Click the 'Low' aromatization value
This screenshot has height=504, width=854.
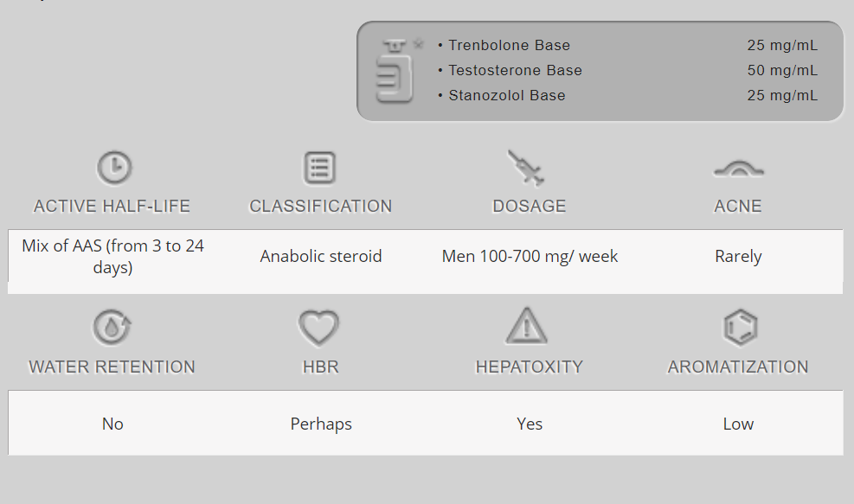click(738, 424)
